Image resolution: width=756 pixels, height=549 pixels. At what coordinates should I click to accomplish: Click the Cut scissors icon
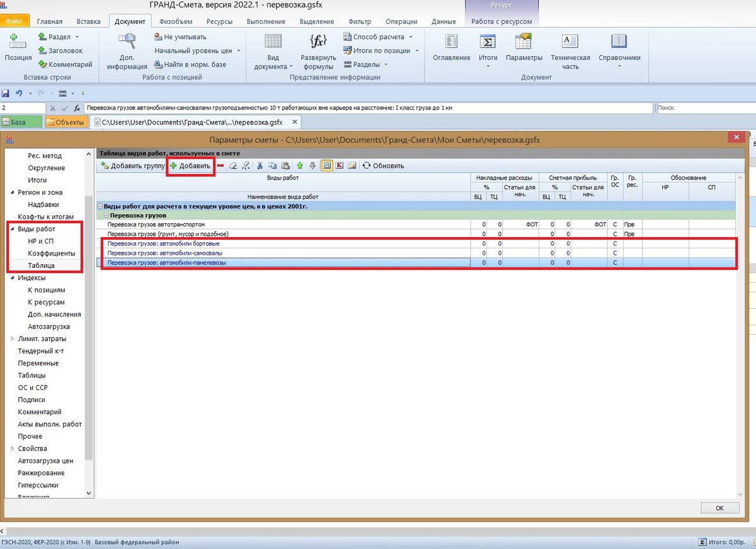[x=259, y=166]
